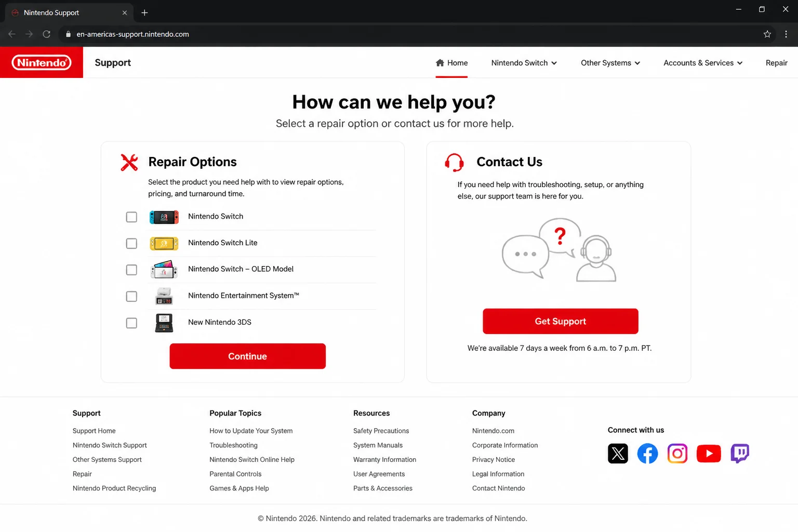Open the Other Systems Support footer link
This screenshot has height=532, width=798.
[107, 460]
